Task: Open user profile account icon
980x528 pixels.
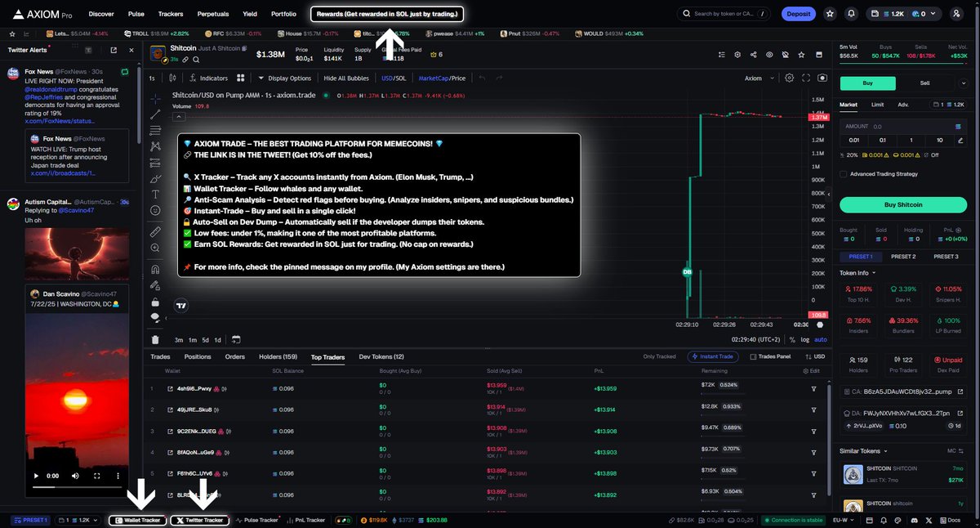Action: (x=956, y=14)
